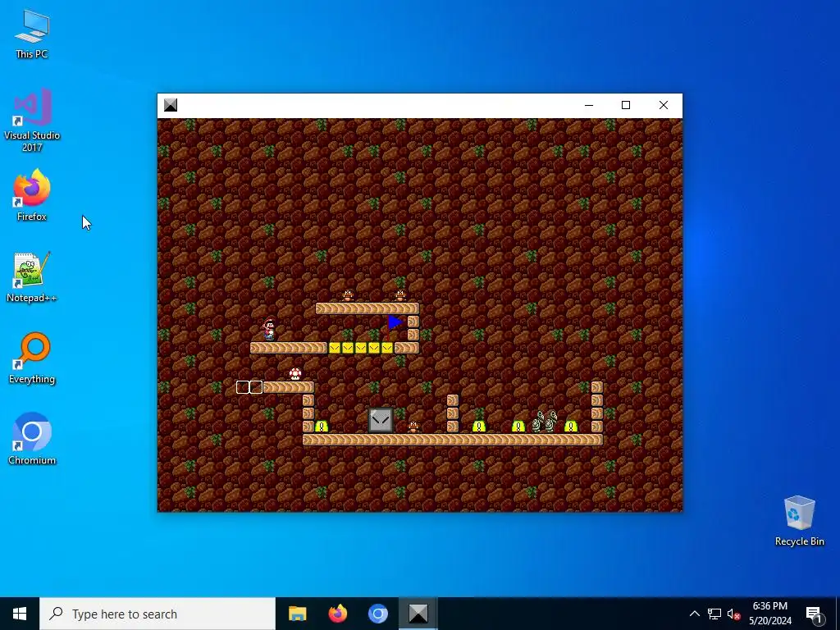The height and width of the screenshot is (630, 840).
Task: Click the Start button on the taskbar
Action: pos(20,614)
